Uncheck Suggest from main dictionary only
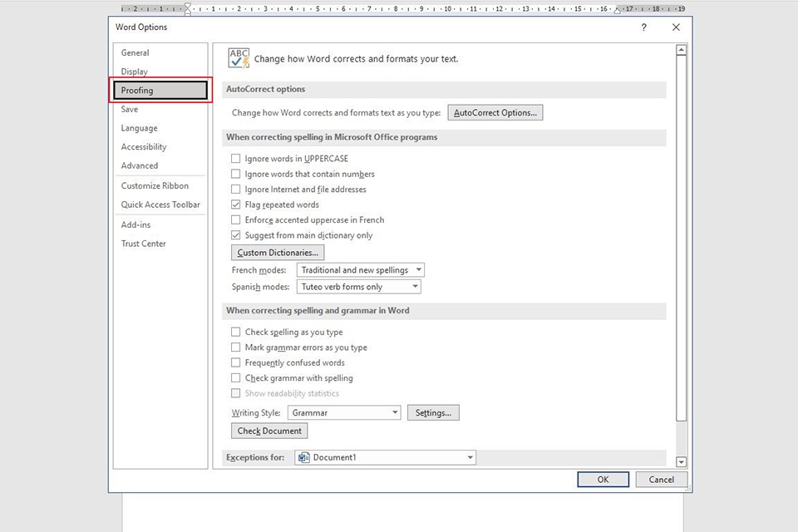This screenshot has height=532, width=798. tap(235, 234)
